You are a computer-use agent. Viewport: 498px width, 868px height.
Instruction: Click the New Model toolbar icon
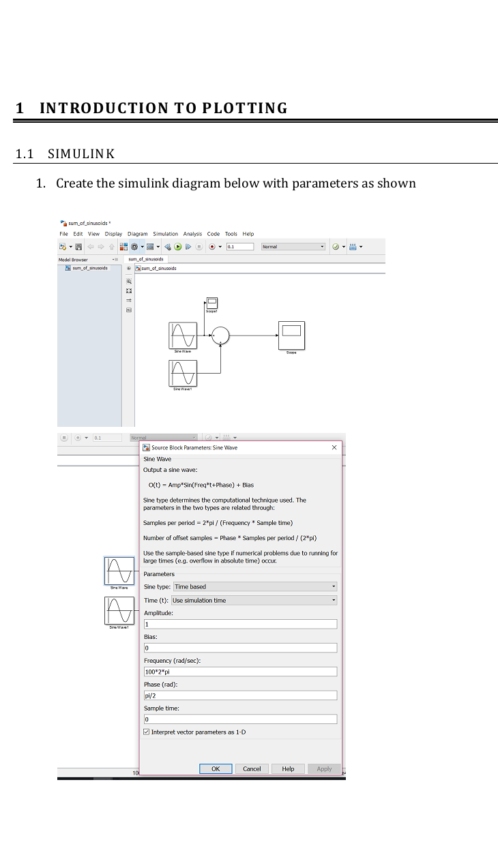(x=63, y=246)
